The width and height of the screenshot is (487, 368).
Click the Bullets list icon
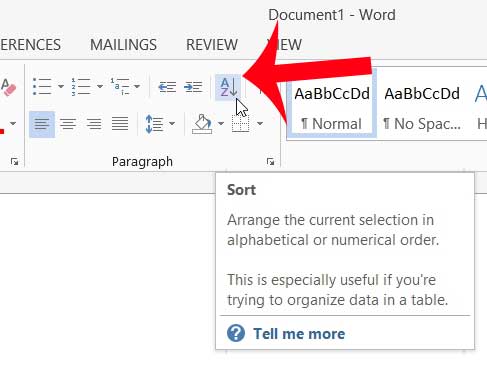coord(42,87)
